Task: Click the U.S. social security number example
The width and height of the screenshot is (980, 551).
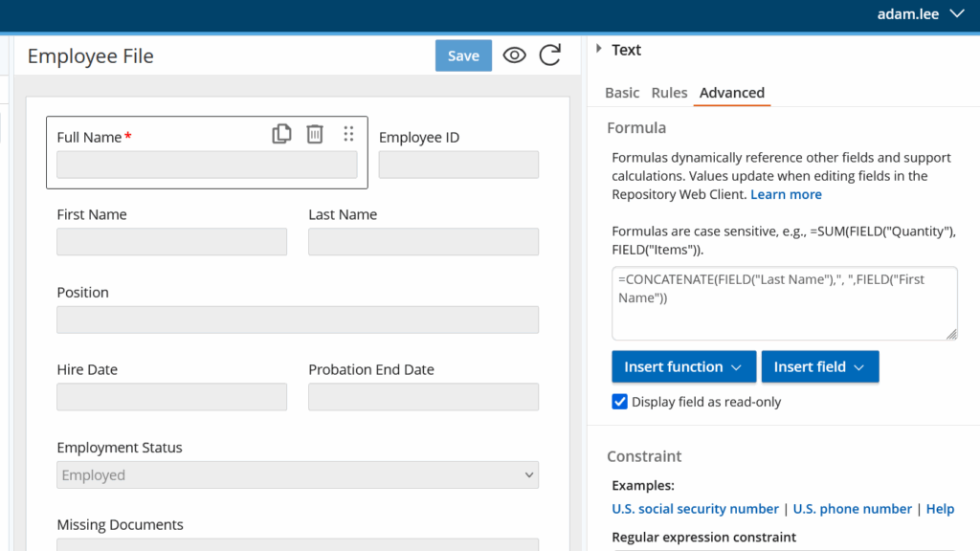Action: [695, 509]
